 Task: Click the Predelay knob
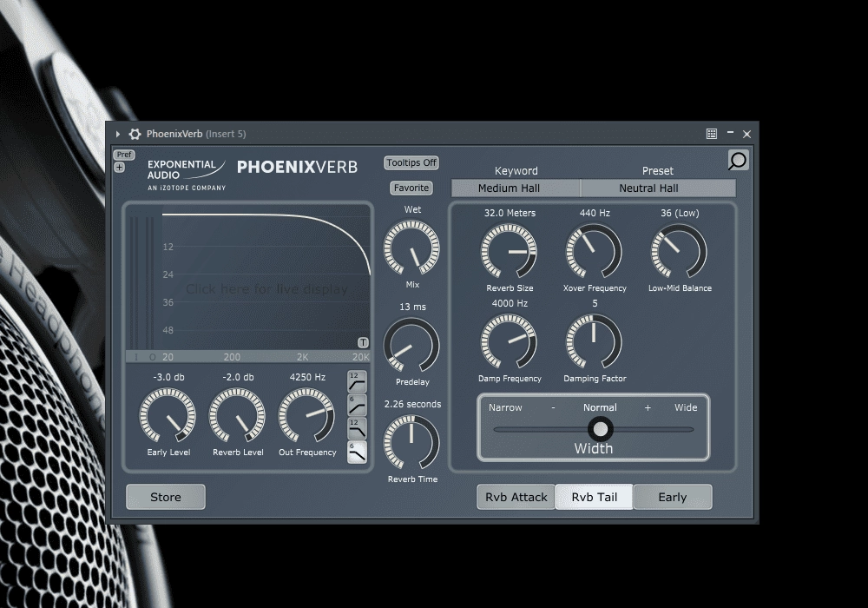pyautogui.click(x=411, y=346)
